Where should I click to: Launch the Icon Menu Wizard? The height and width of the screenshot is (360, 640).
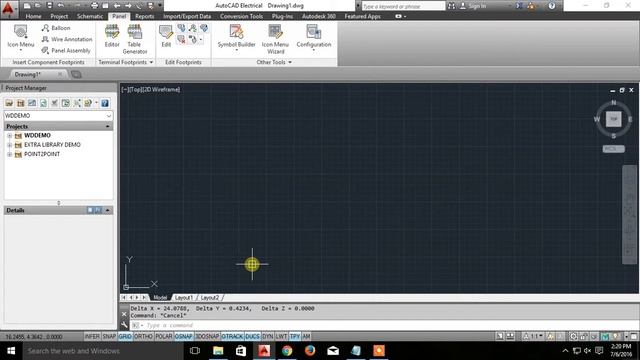[x=275, y=39]
